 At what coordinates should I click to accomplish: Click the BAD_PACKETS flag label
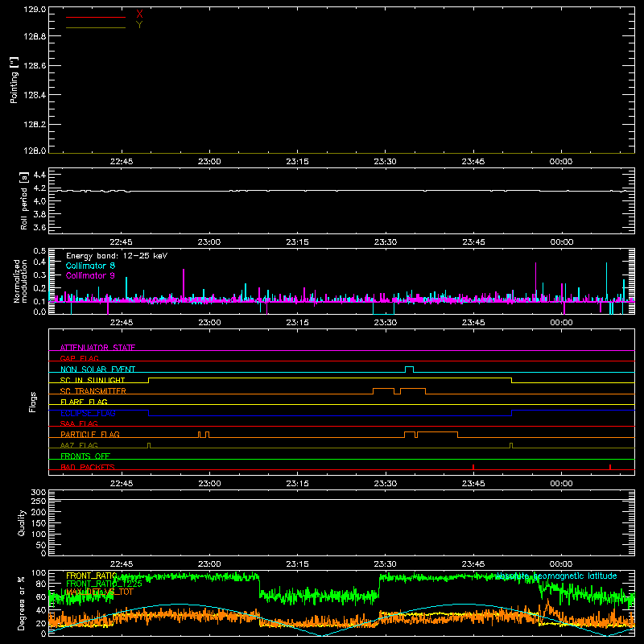click(88, 467)
